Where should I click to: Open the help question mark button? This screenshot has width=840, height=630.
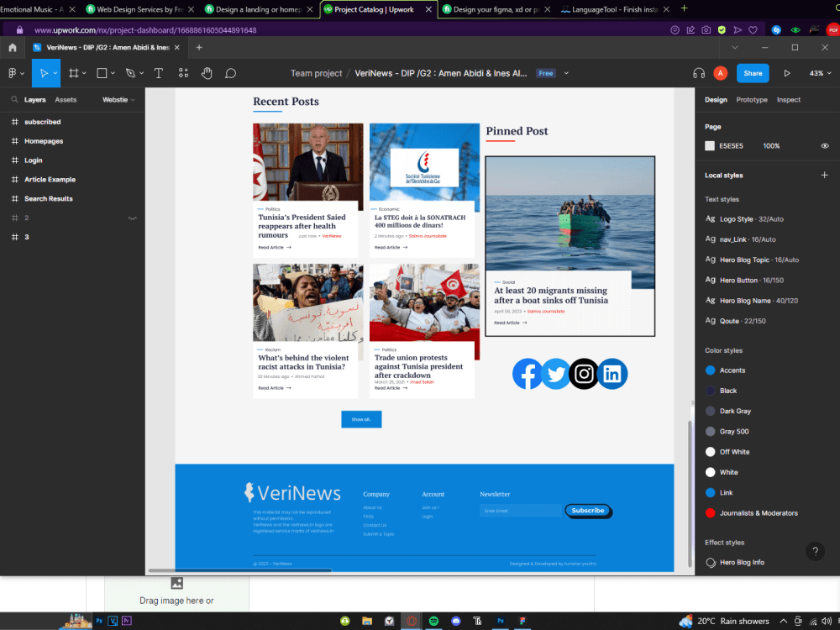815,551
